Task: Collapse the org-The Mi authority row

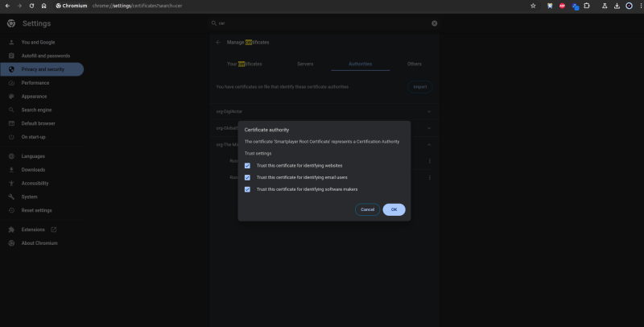Action: [x=429, y=145]
